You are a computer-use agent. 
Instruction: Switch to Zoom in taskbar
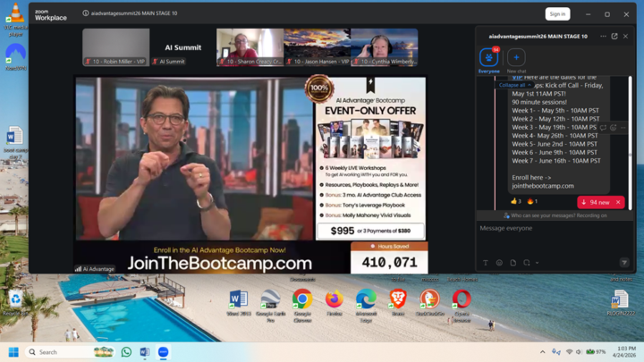pyautogui.click(x=163, y=352)
